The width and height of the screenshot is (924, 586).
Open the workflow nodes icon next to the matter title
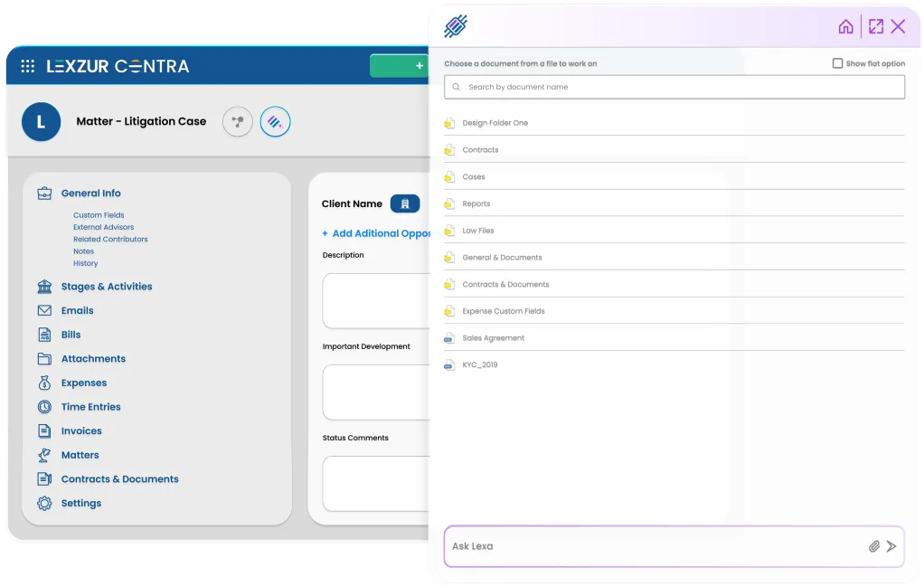238,121
